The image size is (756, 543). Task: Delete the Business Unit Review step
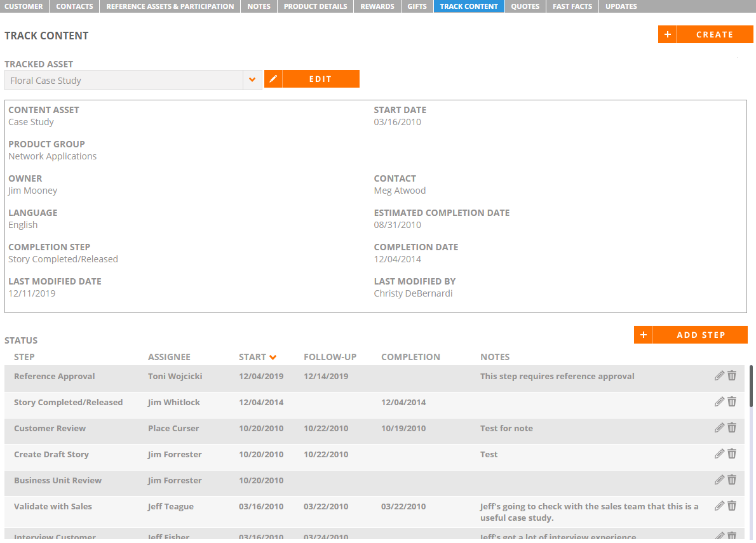coord(732,480)
